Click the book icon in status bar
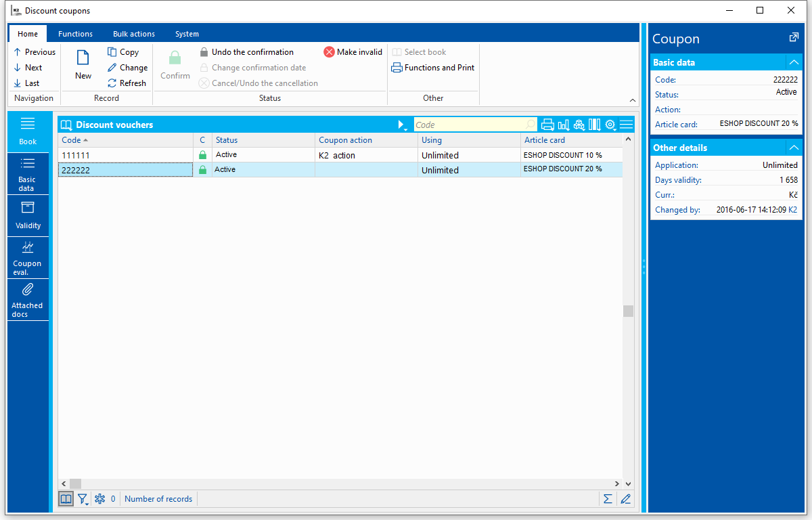Image resolution: width=812 pixels, height=520 pixels. (66, 499)
